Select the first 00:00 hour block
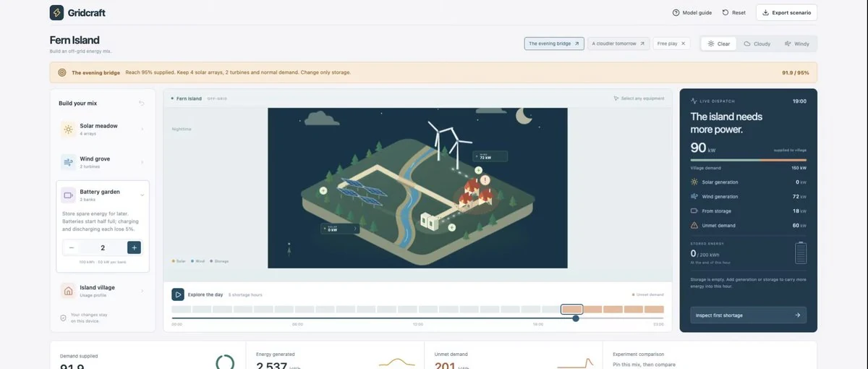Image resolution: width=868 pixels, height=369 pixels. click(x=182, y=309)
